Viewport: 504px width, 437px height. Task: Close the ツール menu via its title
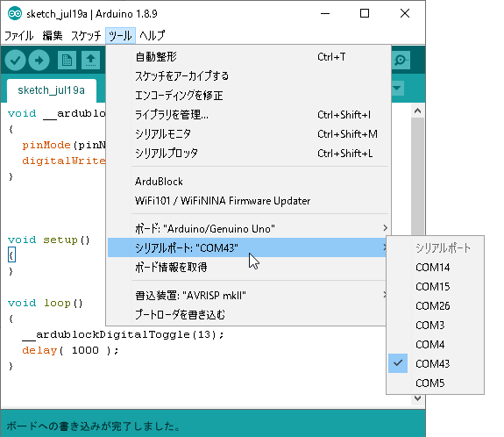pyautogui.click(x=120, y=35)
